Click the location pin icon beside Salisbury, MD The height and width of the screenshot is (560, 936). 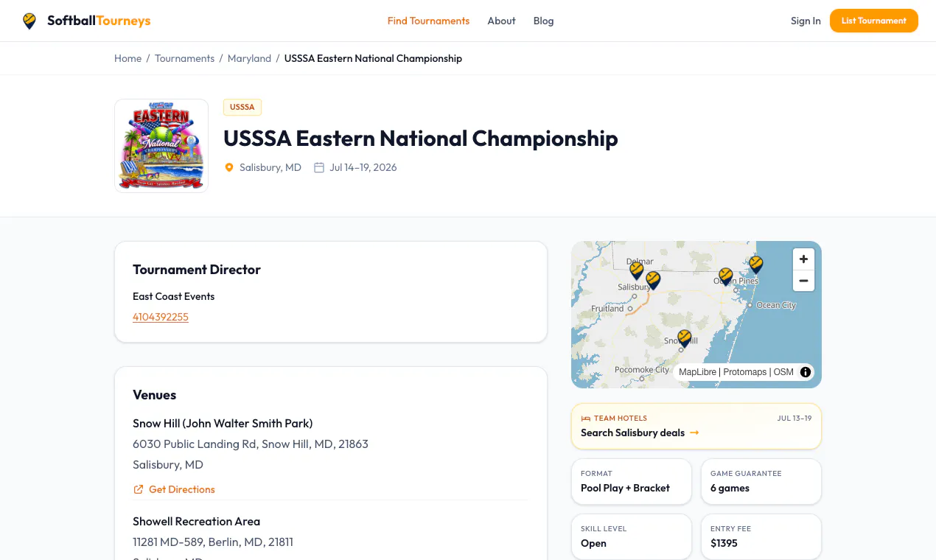(x=229, y=167)
